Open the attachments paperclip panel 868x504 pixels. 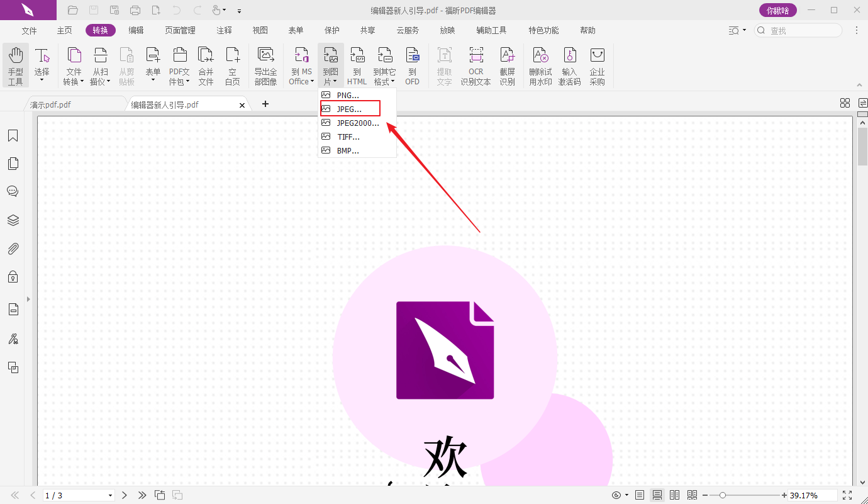[x=13, y=249]
